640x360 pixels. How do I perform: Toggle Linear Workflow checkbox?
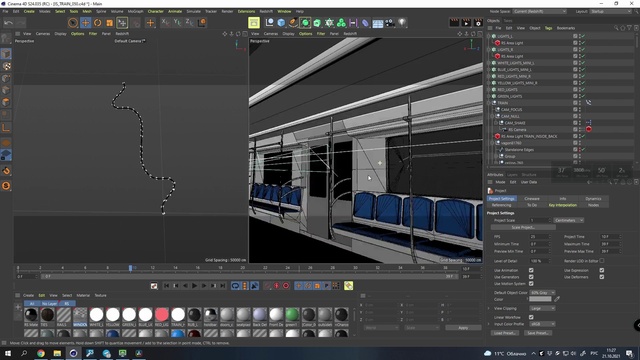(531, 317)
